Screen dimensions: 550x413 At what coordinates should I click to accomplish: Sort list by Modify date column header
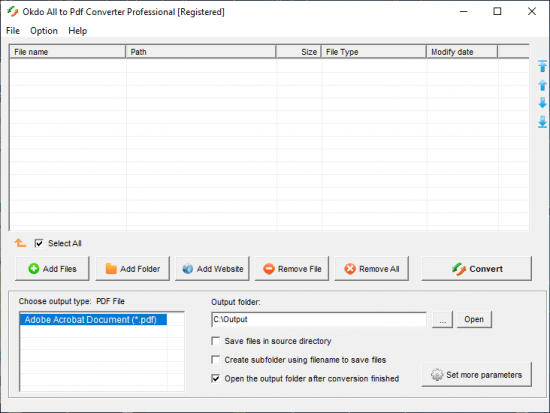(x=462, y=52)
